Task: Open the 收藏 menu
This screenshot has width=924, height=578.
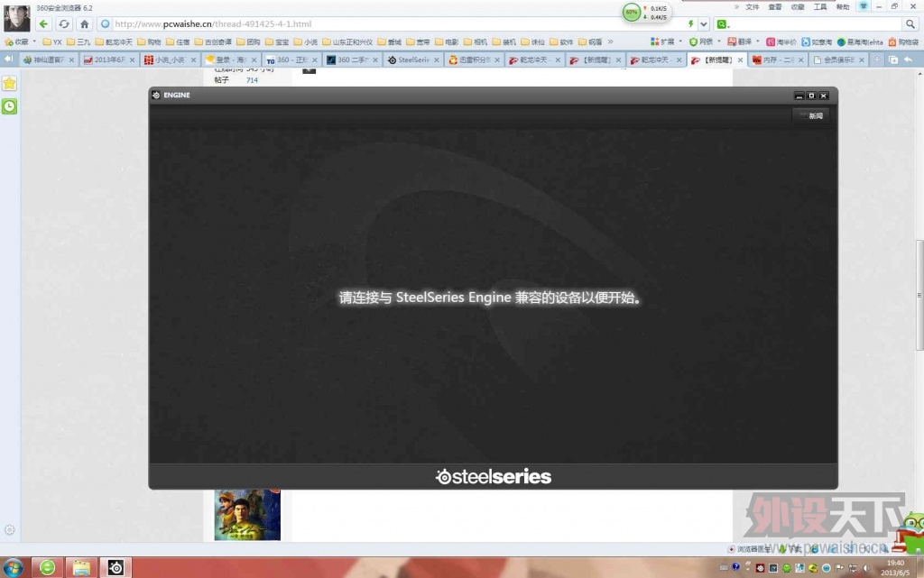Action: pyautogui.click(x=798, y=7)
